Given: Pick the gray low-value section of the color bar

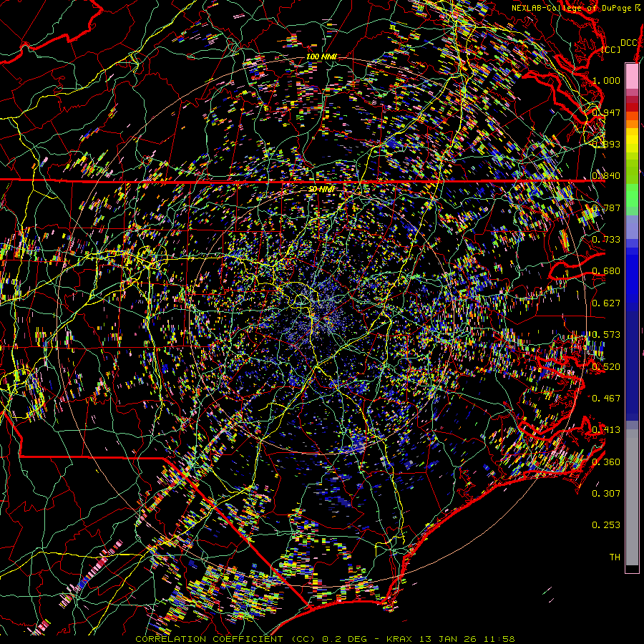Looking at the screenshot, I should pyautogui.click(x=632, y=497).
